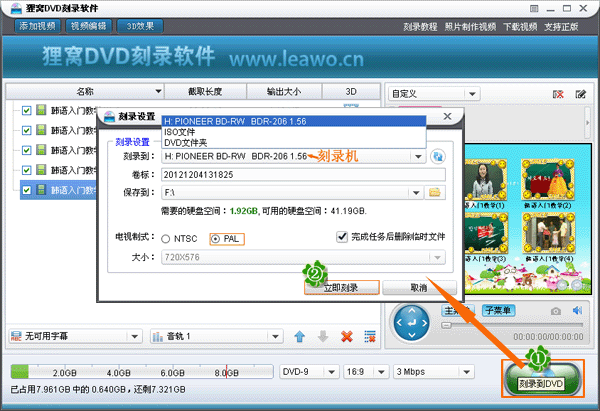600x411 pixels.
Task: Expand the 720X576 size dropdown
Action: pos(437,258)
